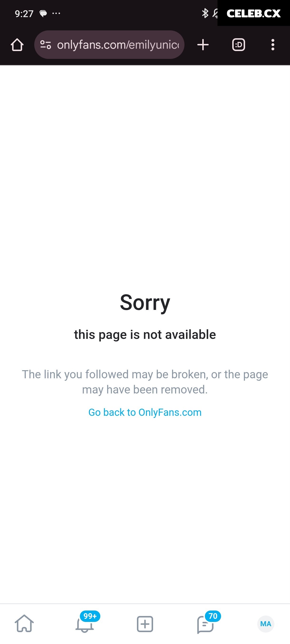The height and width of the screenshot is (644, 290).
Task: Tap the 70 unread messages badge
Action: (213, 616)
